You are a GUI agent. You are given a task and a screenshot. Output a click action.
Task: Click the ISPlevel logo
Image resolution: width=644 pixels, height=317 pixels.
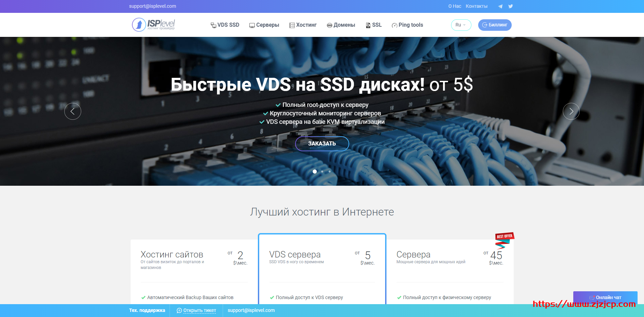click(153, 25)
